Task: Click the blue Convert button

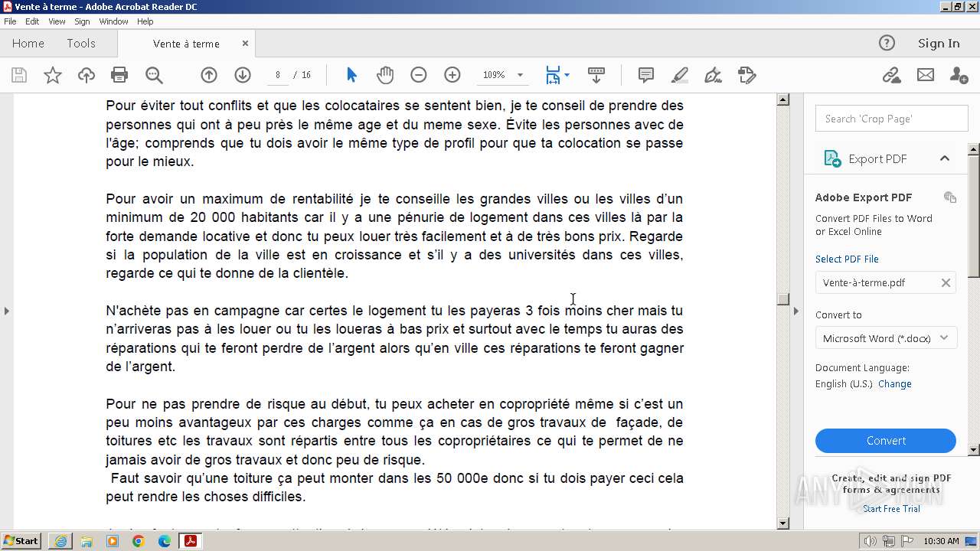Action: (x=886, y=441)
